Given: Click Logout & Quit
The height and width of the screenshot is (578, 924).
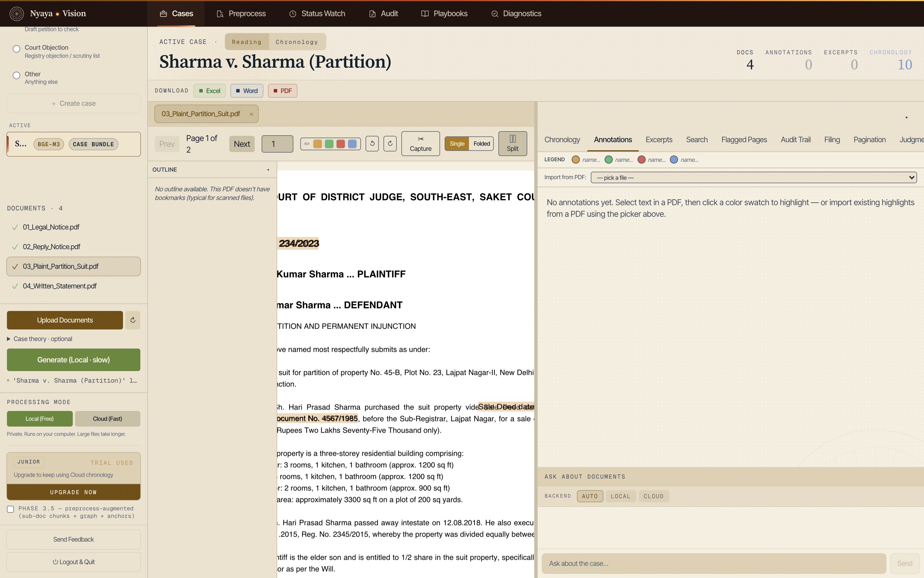Looking at the screenshot, I should tap(73, 562).
